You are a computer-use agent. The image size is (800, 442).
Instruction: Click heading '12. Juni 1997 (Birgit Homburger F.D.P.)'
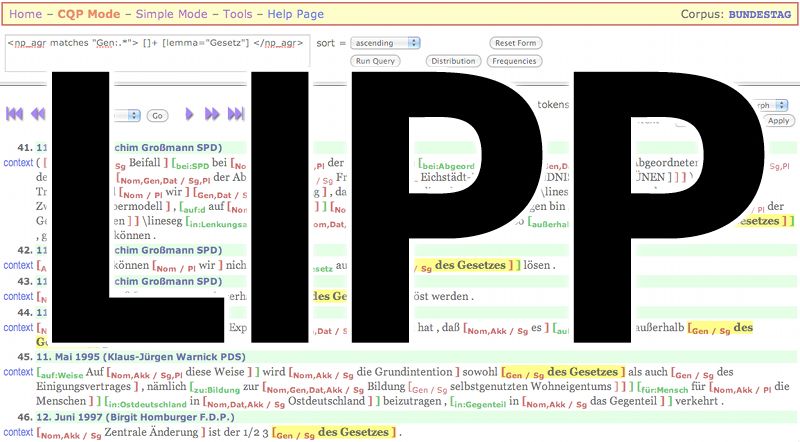click(135, 417)
